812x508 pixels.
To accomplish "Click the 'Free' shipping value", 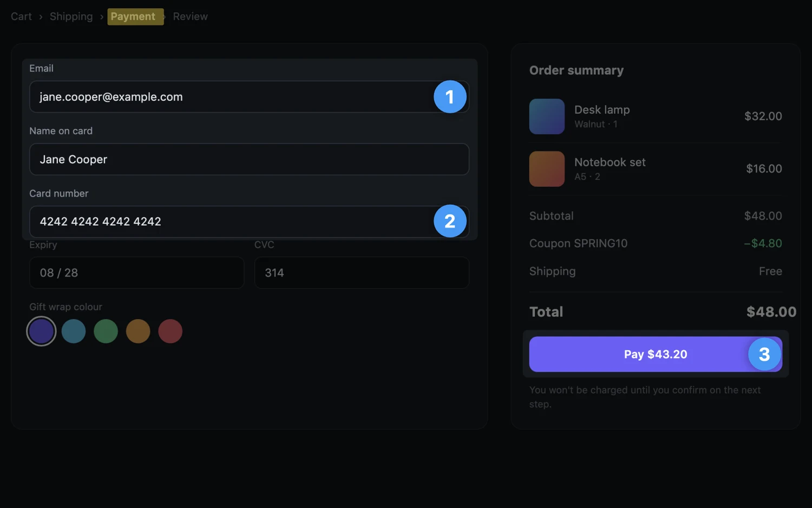I will [x=770, y=271].
